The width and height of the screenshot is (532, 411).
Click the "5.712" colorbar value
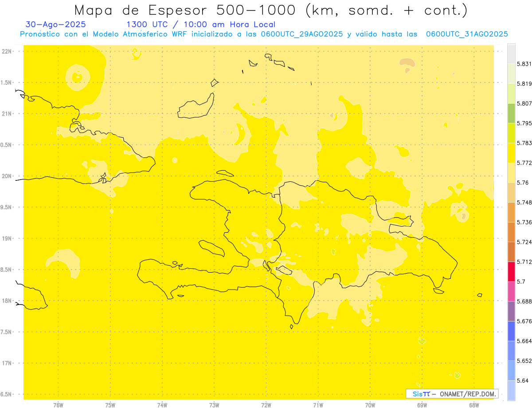[524, 262]
